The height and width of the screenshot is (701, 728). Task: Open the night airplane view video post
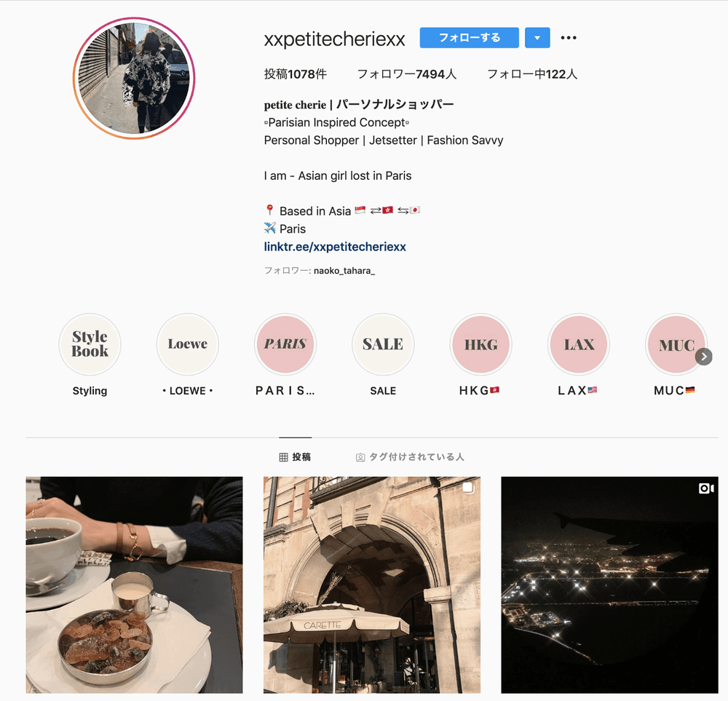[x=609, y=585]
